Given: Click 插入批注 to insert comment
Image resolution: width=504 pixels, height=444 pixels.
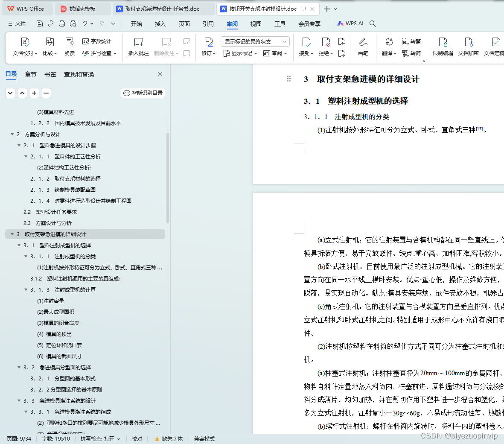Looking at the screenshot, I should pos(139,47).
